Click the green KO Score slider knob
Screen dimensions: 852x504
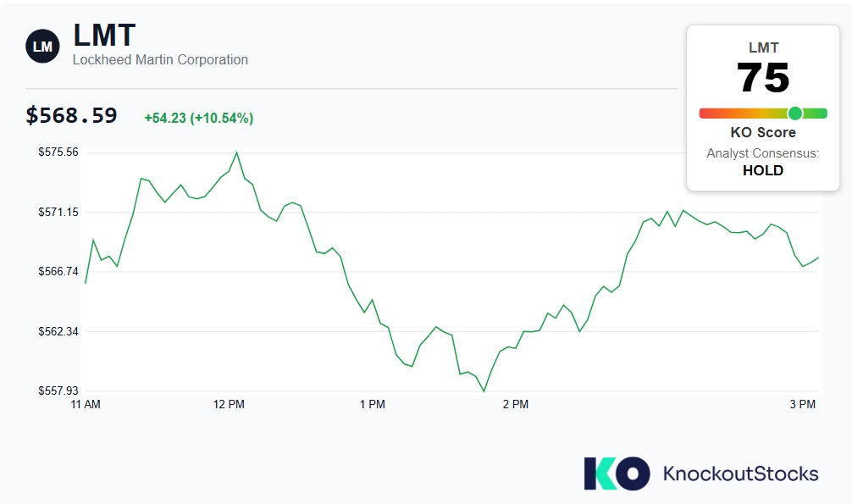pos(795,114)
